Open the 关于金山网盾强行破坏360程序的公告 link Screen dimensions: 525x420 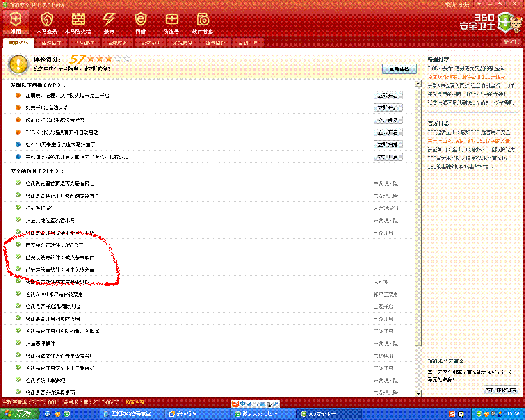point(468,141)
